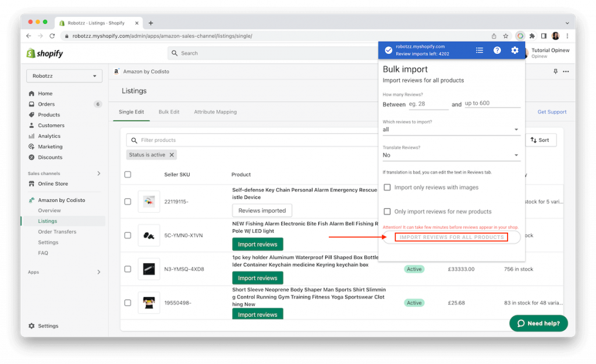This screenshot has width=596, height=364.
Task: Click the Opinew extension icon in toolbar
Action: click(x=520, y=35)
